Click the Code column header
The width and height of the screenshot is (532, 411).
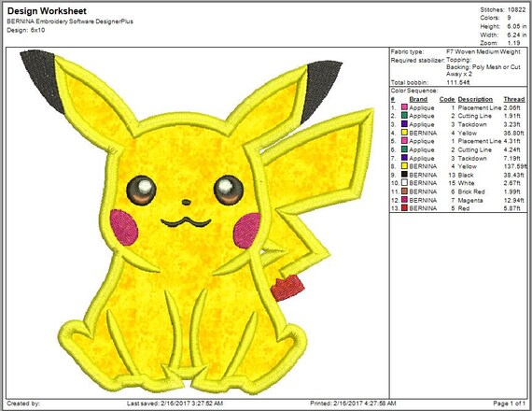click(447, 99)
